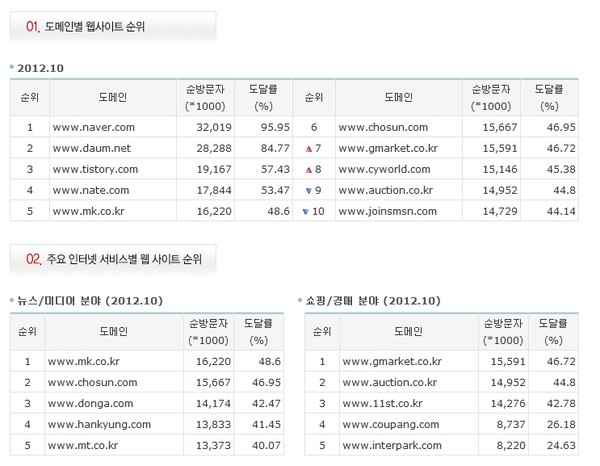Viewport: 600px width, 466px height.
Task: Click the visitor count 14,276
Action: pyautogui.click(x=508, y=403)
